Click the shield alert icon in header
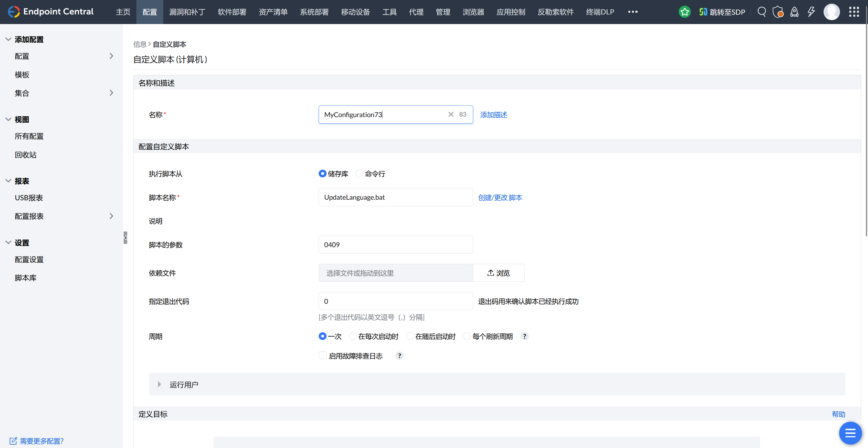Viewport: 868px width, 448px height. [x=778, y=12]
